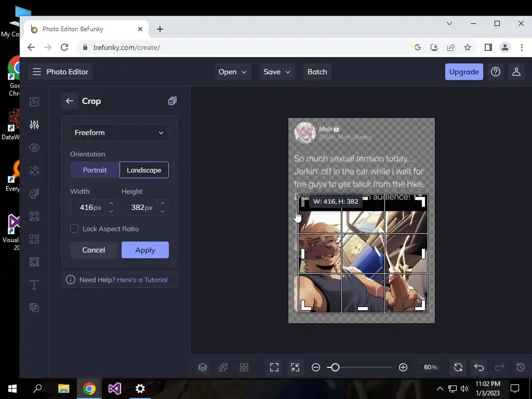Click the Batch button
The width and height of the screenshot is (532, 399).
(x=317, y=72)
